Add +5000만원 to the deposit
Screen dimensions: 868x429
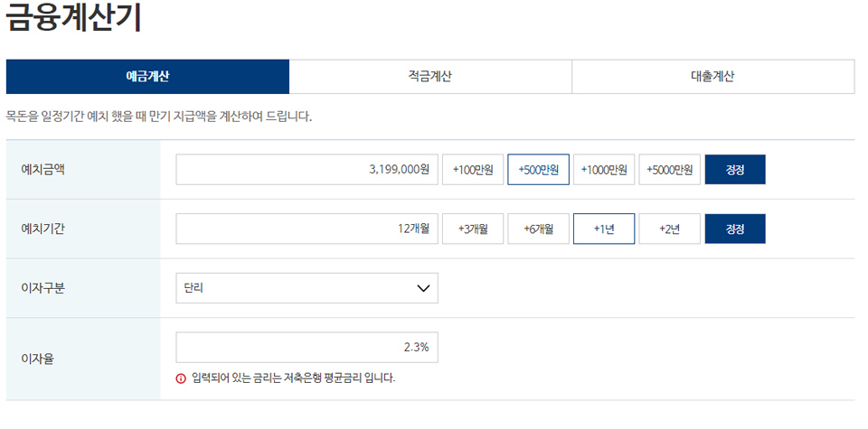pos(670,170)
